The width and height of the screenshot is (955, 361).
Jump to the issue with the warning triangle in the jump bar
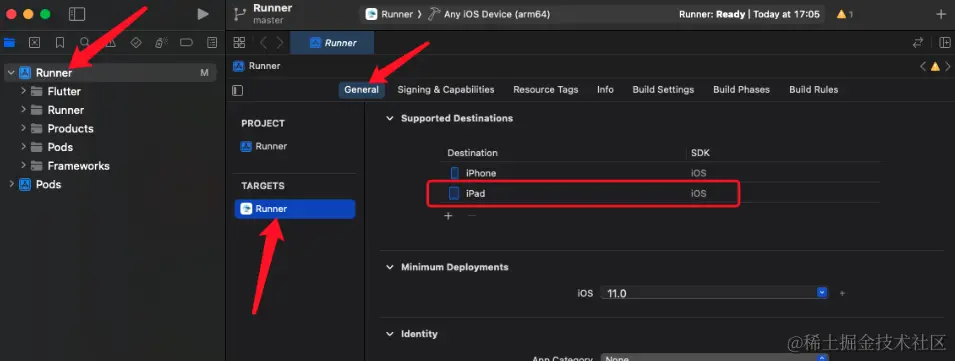pos(935,66)
